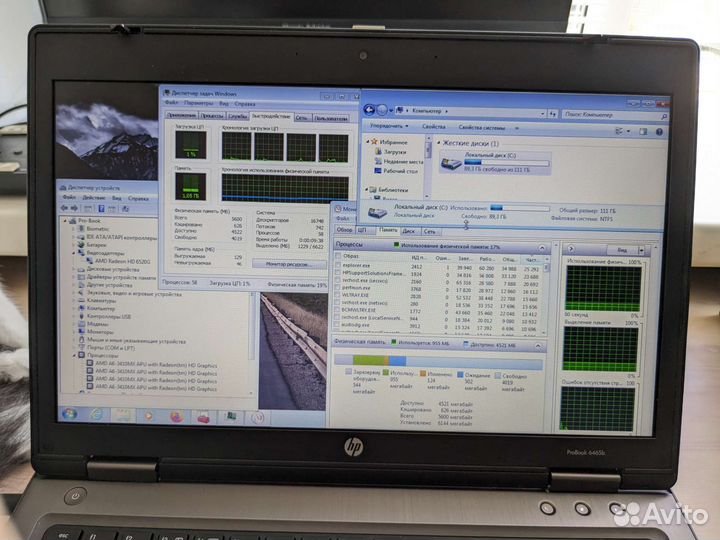Switch to Диск tab in Resource Monitor
Viewport: 720px width, 540px height.
pyautogui.click(x=408, y=231)
